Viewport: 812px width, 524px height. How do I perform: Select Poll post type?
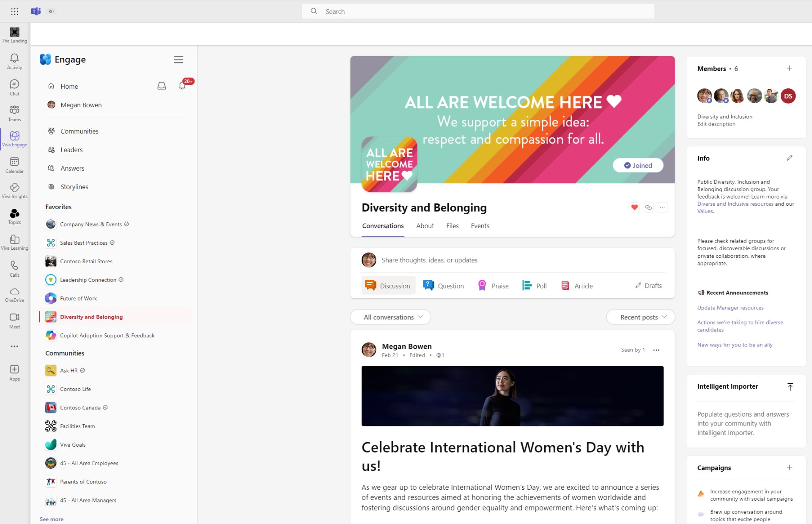click(535, 286)
